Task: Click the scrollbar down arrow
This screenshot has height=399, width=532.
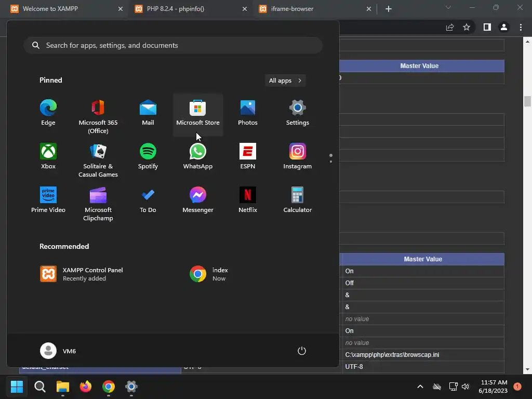Action: point(527,369)
